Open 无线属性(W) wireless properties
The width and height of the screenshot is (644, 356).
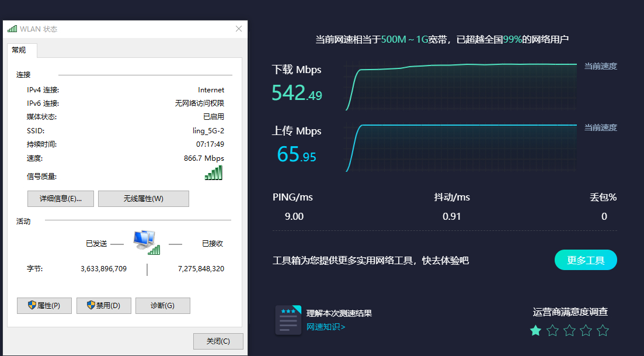click(x=144, y=199)
